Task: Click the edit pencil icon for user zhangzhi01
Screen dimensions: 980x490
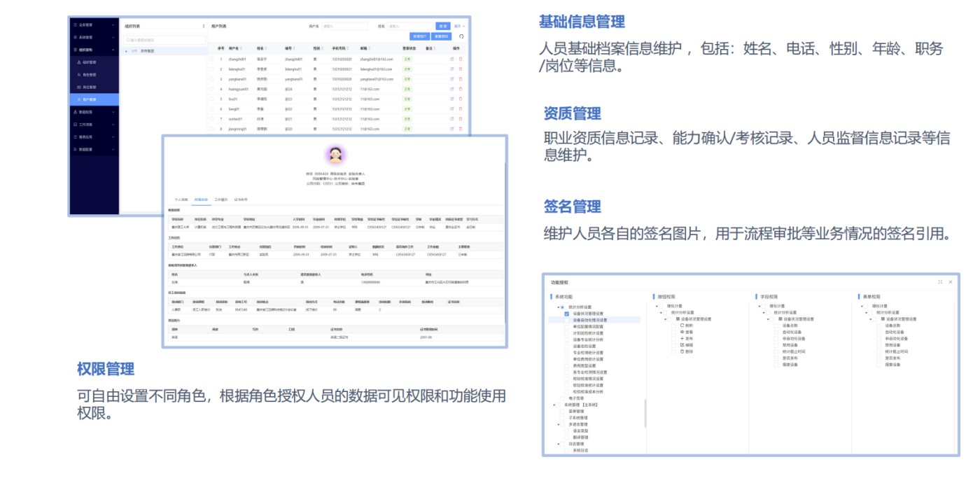Action: click(453, 59)
